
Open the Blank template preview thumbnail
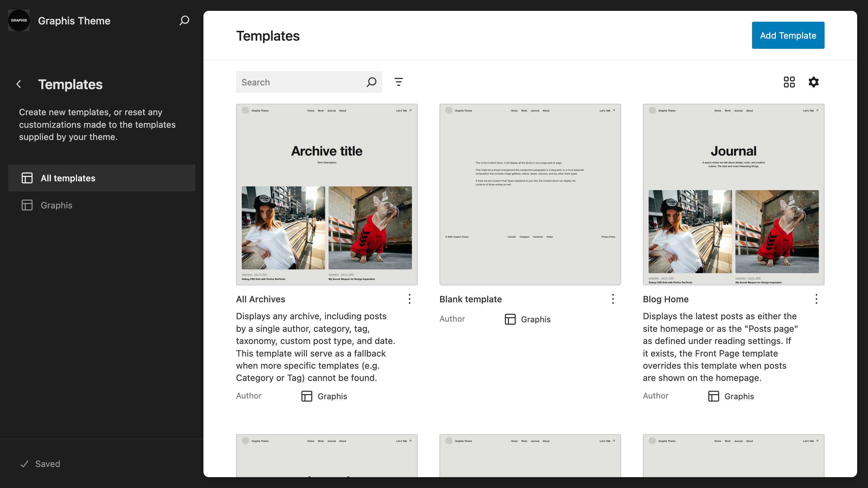point(530,195)
